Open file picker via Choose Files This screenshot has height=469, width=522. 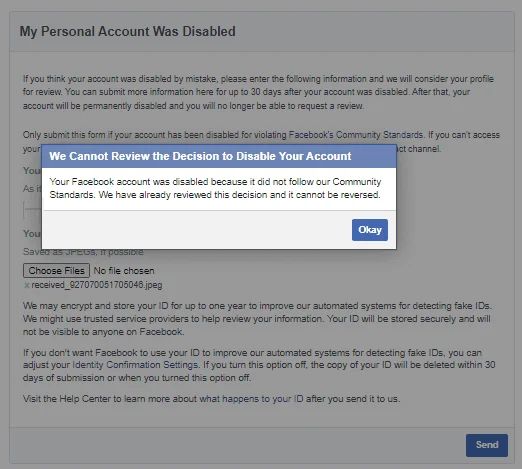pyautogui.click(x=56, y=270)
